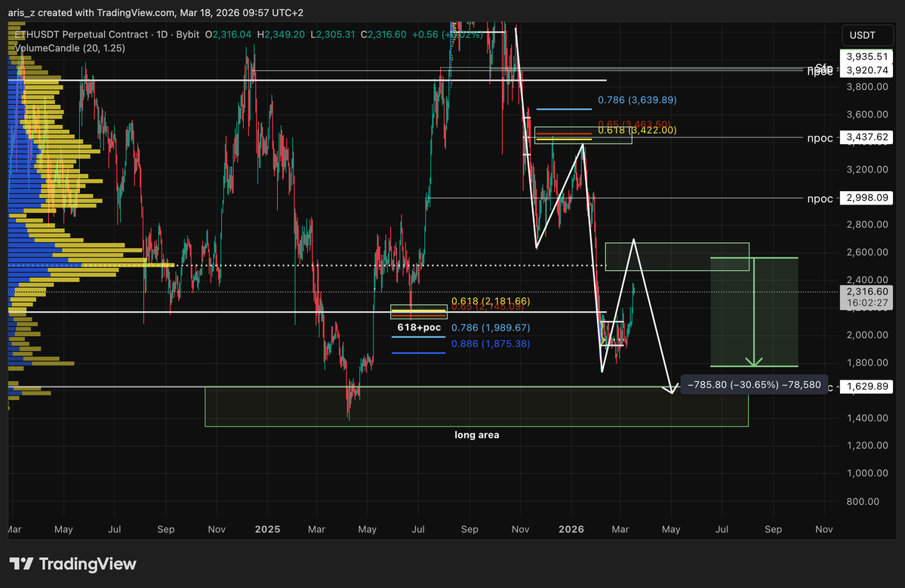
Task: Click the 618+poc annotation label
Action: (417, 327)
